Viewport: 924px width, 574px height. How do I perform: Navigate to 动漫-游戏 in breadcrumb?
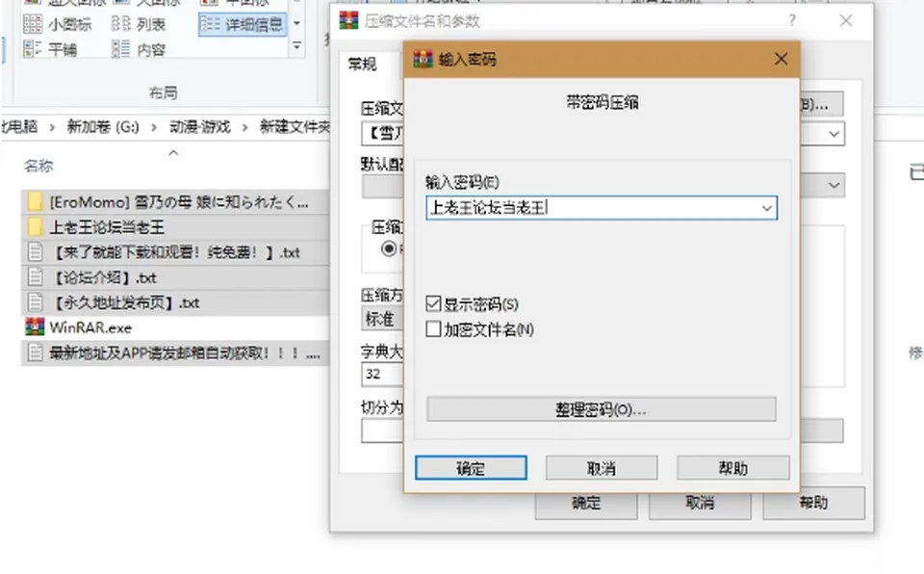click(200, 127)
